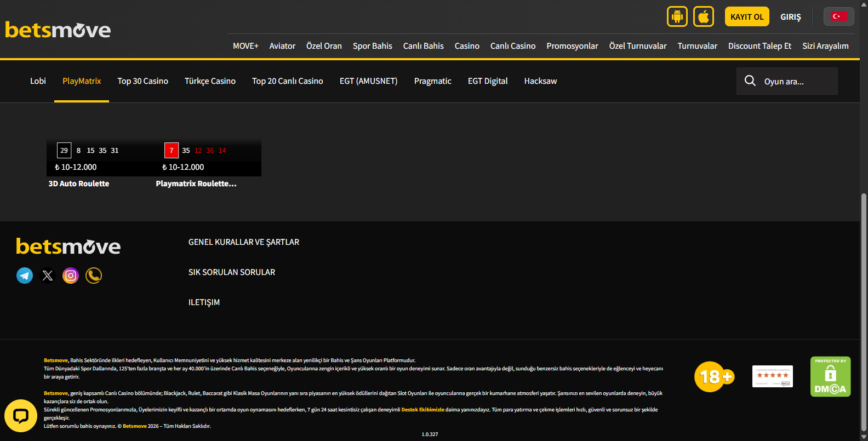Viewport: 868px width, 441px height.
Task: Visit the X (Twitter) icon in footer
Action: pos(48,276)
